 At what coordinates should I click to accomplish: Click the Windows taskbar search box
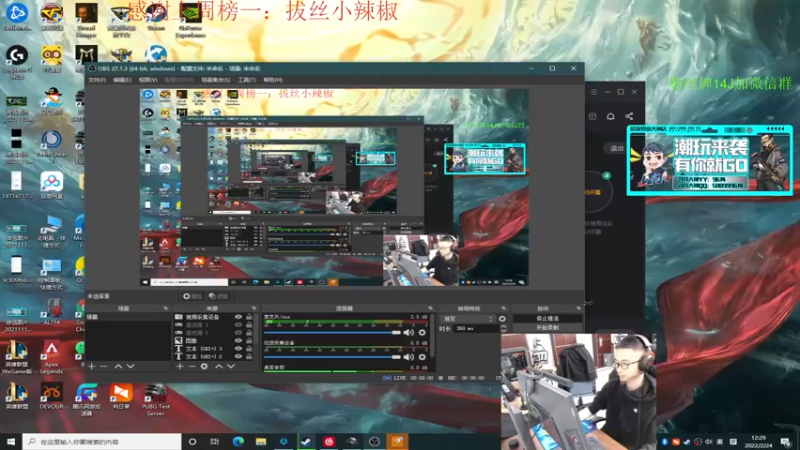(x=102, y=441)
